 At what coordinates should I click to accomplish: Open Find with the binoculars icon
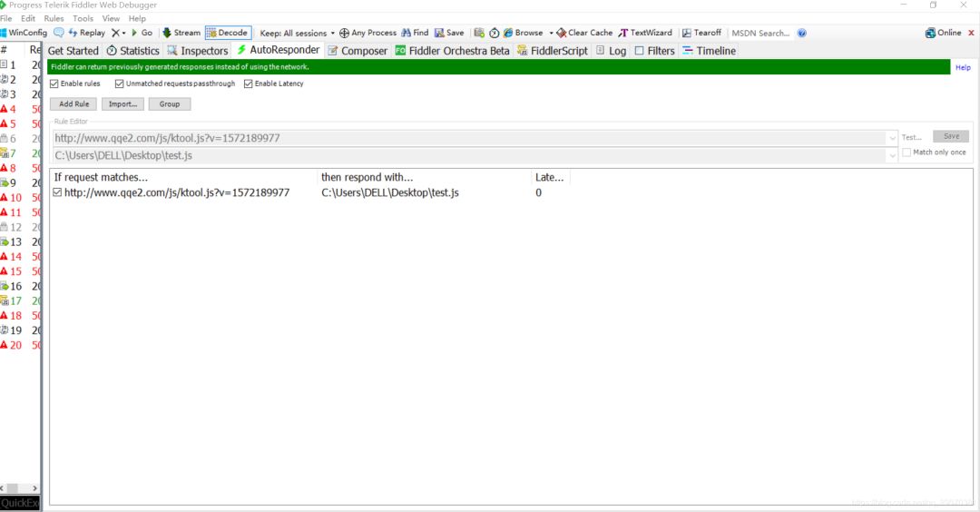[407, 33]
